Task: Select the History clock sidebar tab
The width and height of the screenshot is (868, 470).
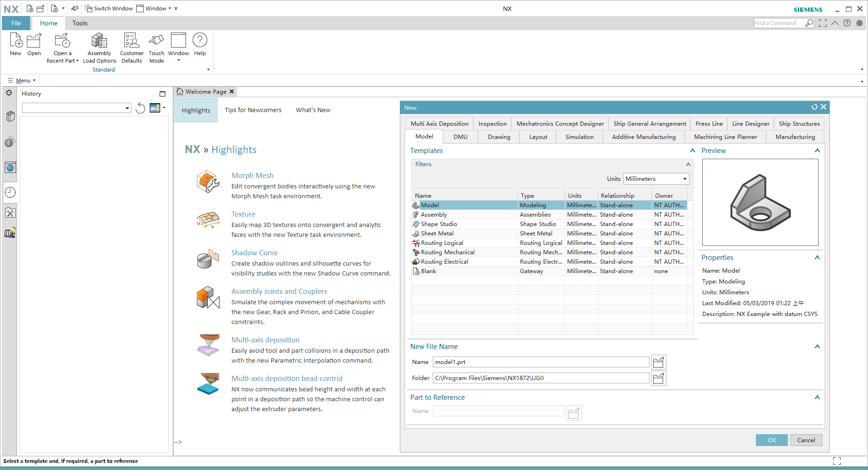Action: [x=10, y=192]
